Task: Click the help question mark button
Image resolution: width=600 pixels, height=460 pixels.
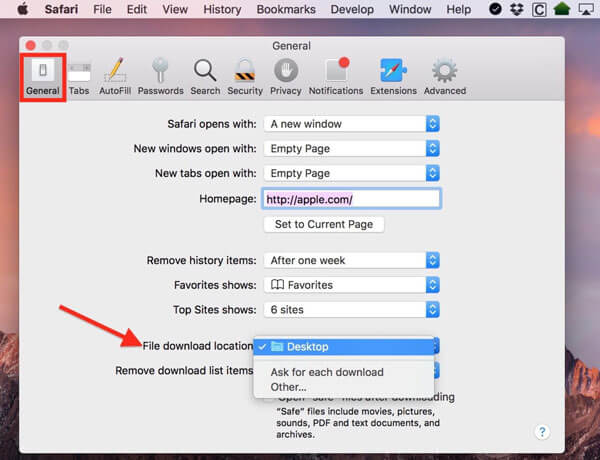Action: pos(542,432)
